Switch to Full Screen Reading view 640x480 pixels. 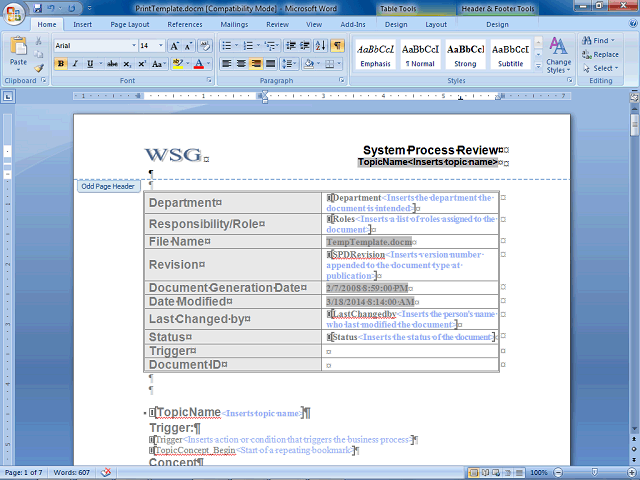[485, 473]
